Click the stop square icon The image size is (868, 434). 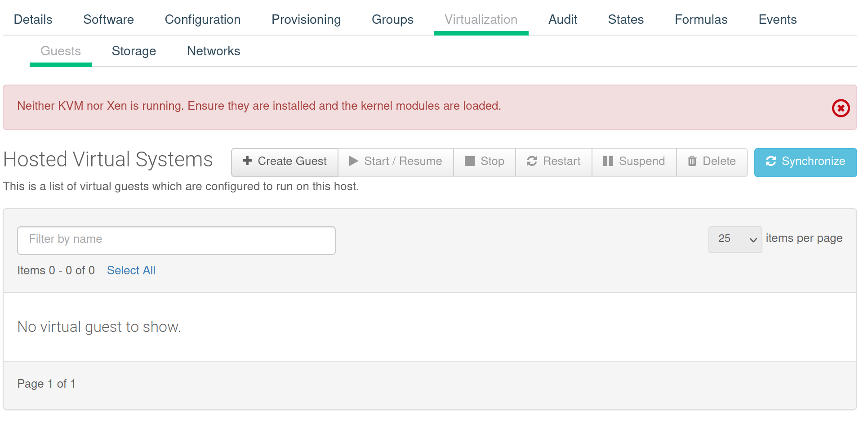pos(470,161)
